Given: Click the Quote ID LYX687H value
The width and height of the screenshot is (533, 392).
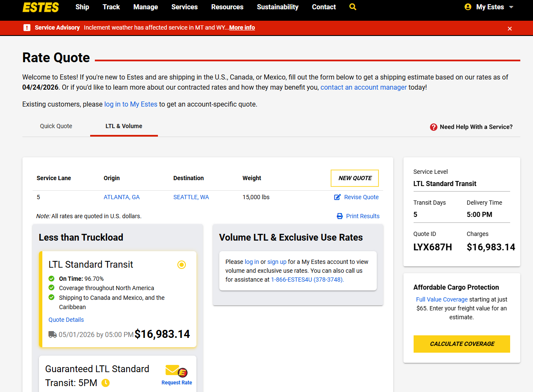Looking at the screenshot, I should tap(433, 247).
